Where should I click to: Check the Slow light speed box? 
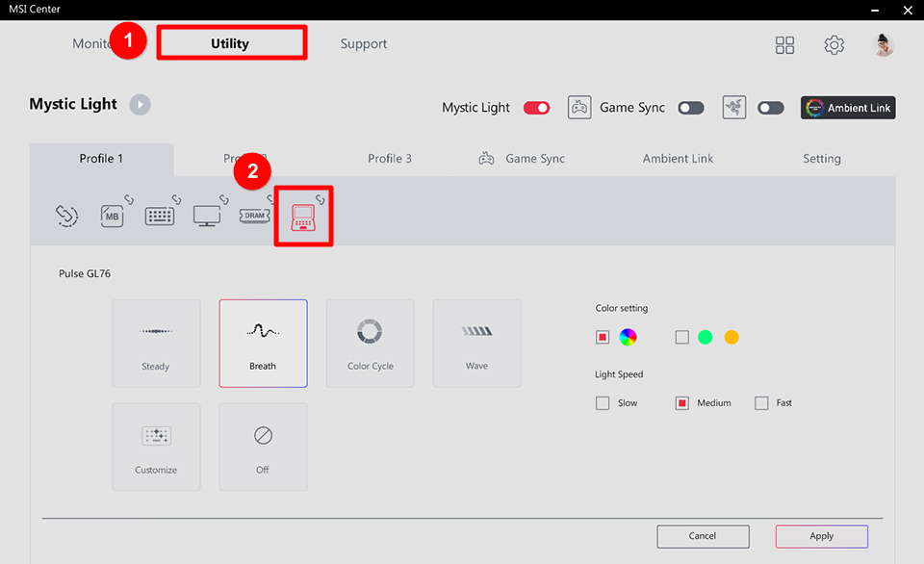[x=603, y=403]
